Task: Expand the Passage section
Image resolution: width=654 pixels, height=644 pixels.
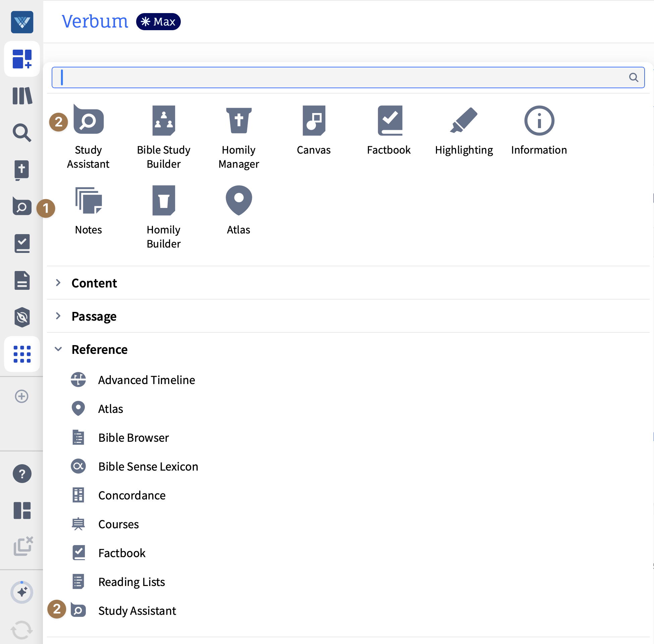Action: tap(348, 316)
